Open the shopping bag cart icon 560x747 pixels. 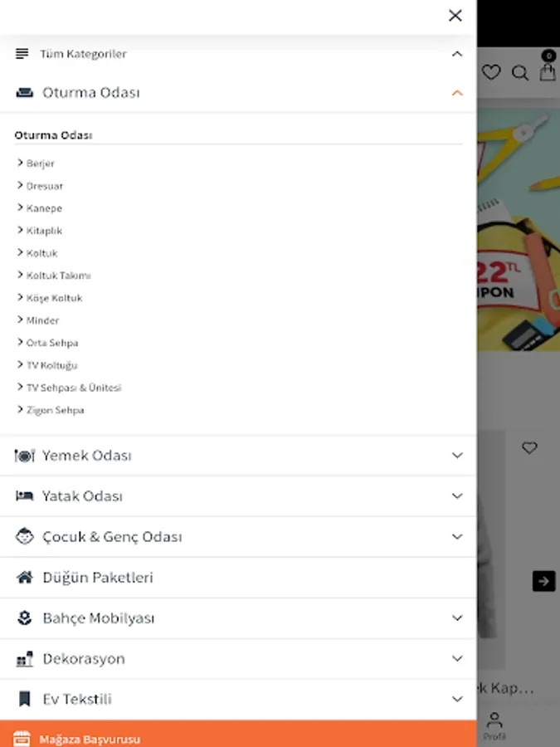coord(548,72)
